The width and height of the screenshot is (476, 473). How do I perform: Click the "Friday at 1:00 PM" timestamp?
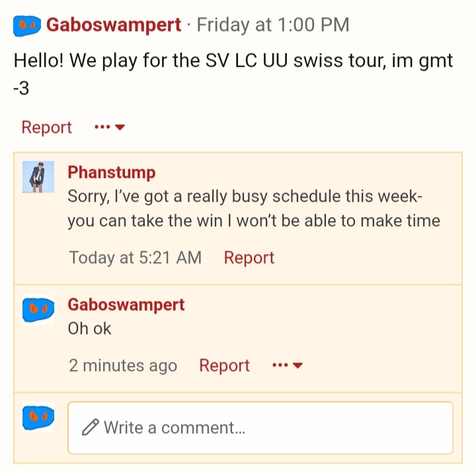pyautogui.click(x=273, y=25)
